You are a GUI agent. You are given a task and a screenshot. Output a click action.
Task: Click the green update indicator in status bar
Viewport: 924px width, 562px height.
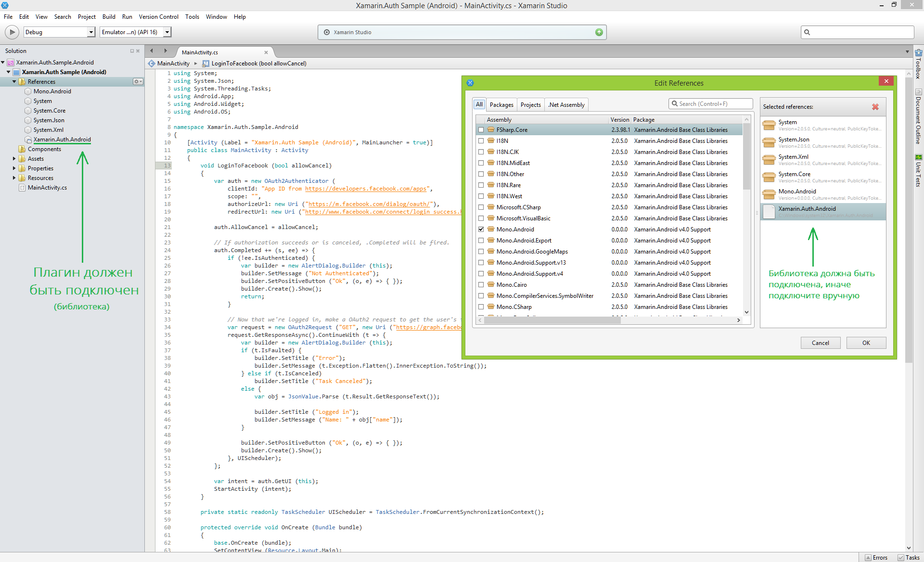point(599,32)
